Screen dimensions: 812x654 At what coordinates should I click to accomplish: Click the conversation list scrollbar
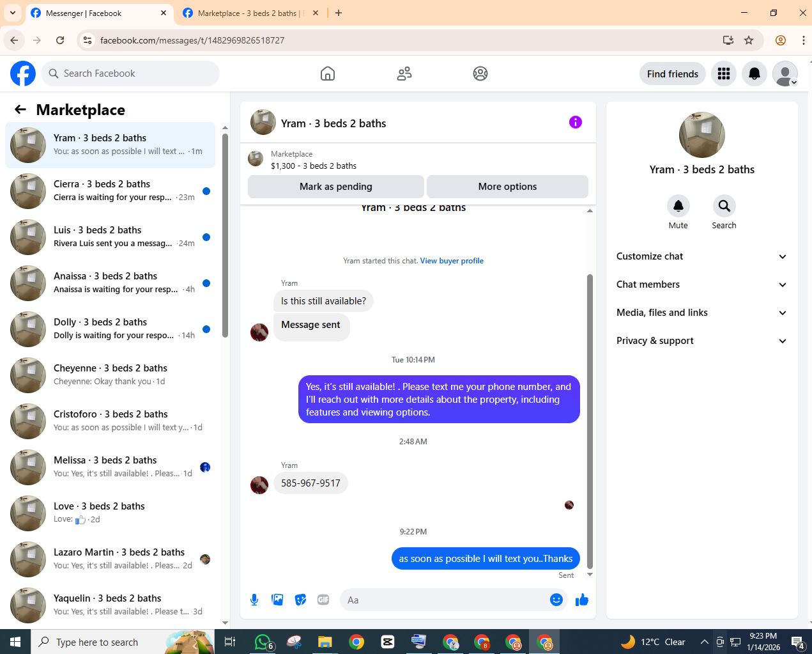[x=225, y=235]
